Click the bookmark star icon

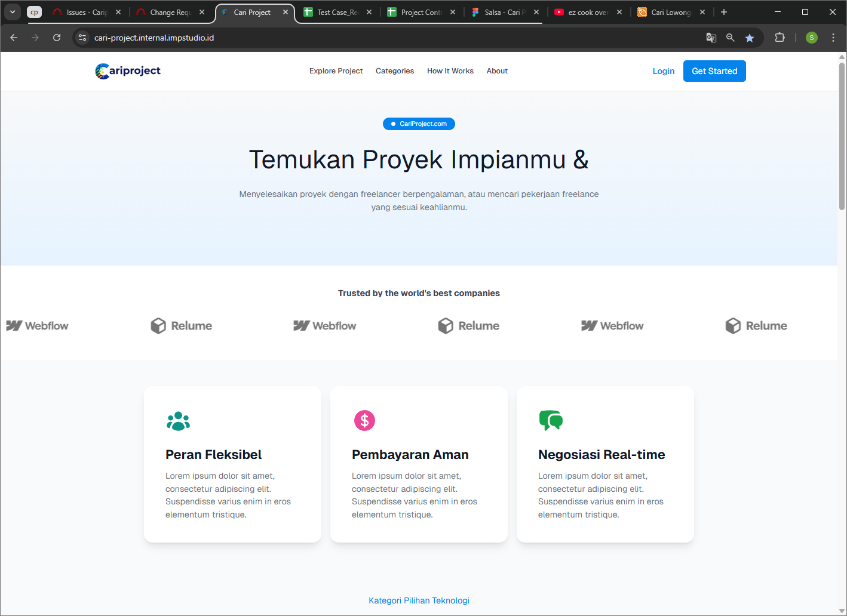(x=750, y=38)
